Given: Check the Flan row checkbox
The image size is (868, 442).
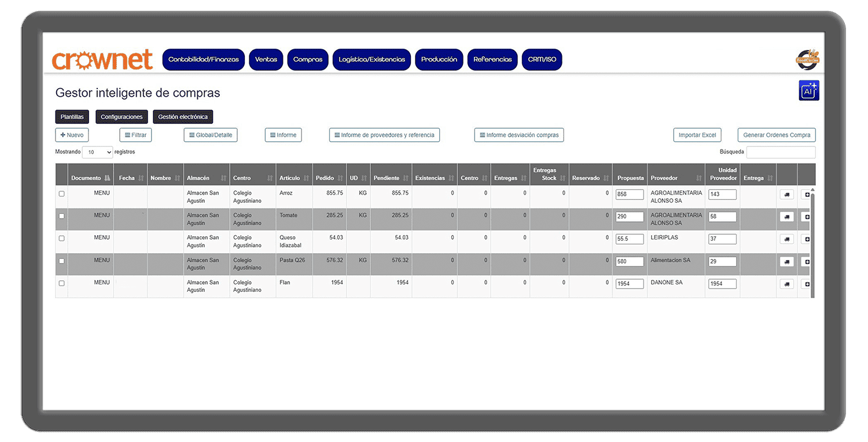Looking at the screenshot, I should pyautogui.click(x=62, y=283).
